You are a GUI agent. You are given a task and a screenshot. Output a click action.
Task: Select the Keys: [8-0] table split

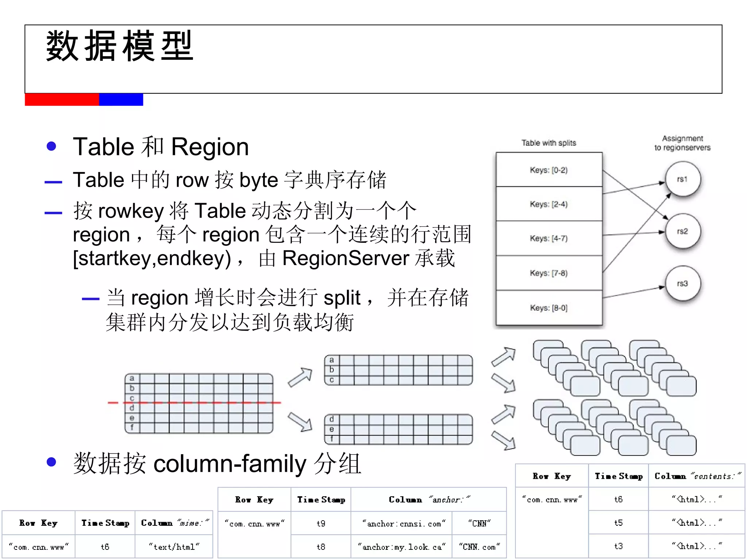click(x=549, y=308)
